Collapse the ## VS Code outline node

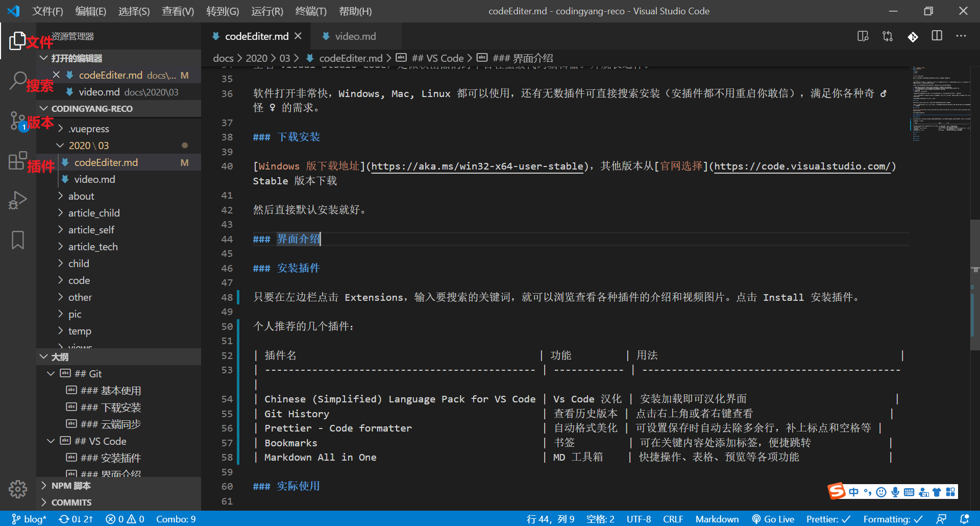(x=51, y=441)
